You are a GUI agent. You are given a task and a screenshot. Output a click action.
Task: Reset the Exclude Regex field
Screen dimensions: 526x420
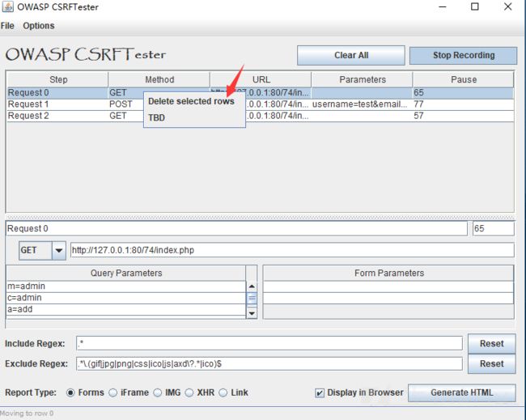tap(491, 363)
